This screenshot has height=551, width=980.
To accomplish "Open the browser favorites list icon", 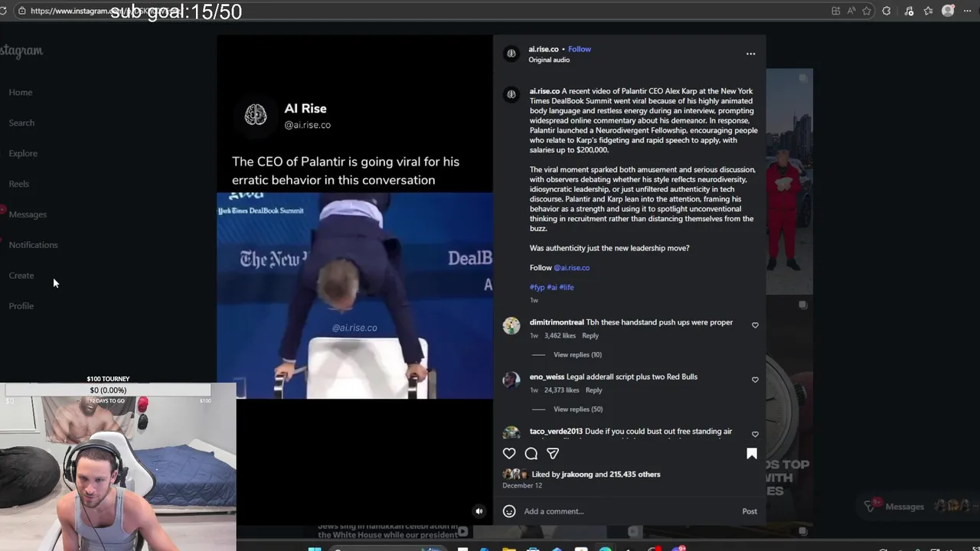I will click(928, 11).
